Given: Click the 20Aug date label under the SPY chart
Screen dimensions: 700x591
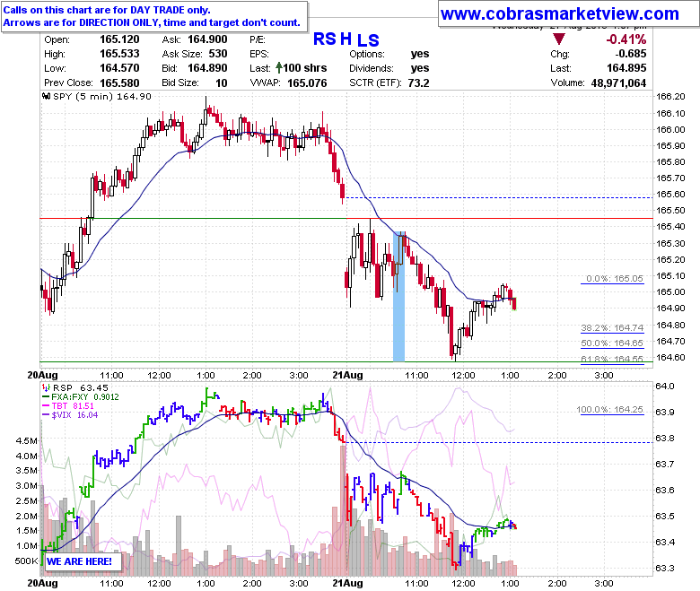Looking at the screenshot, I should click(42, 375).
